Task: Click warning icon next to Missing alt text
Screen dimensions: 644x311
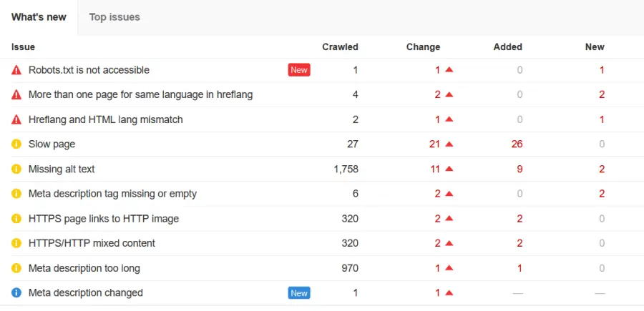Action: (x=16, y=169)
